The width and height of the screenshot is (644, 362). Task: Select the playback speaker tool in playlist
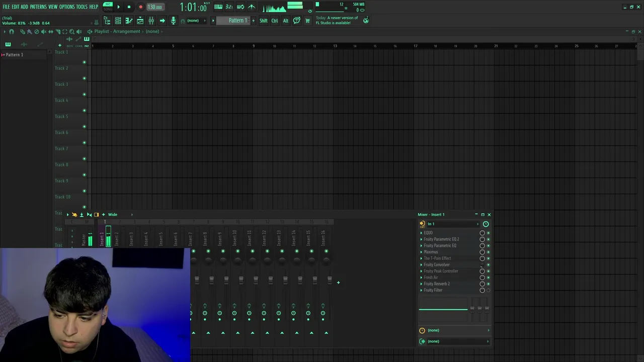click(79, 31)
